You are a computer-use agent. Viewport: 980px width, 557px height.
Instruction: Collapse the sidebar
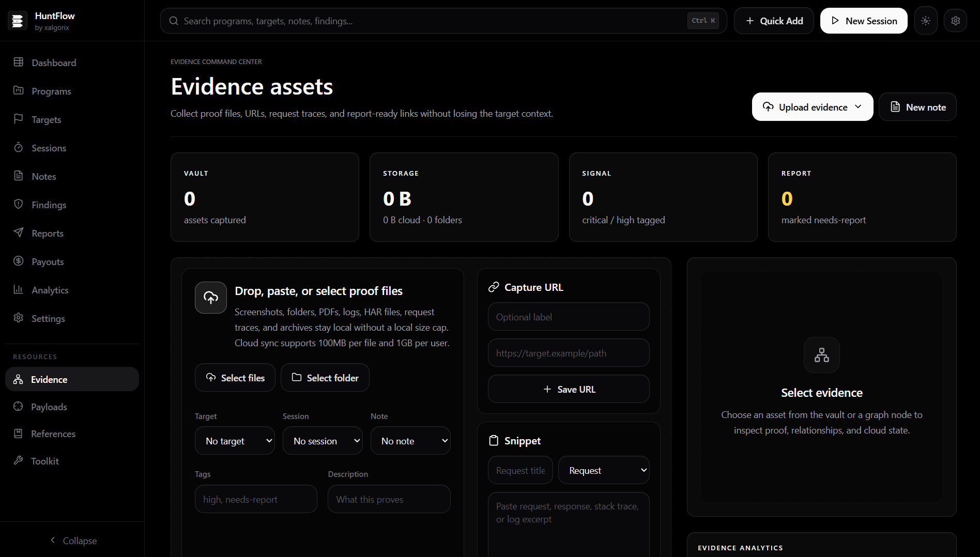click(72, 540)
